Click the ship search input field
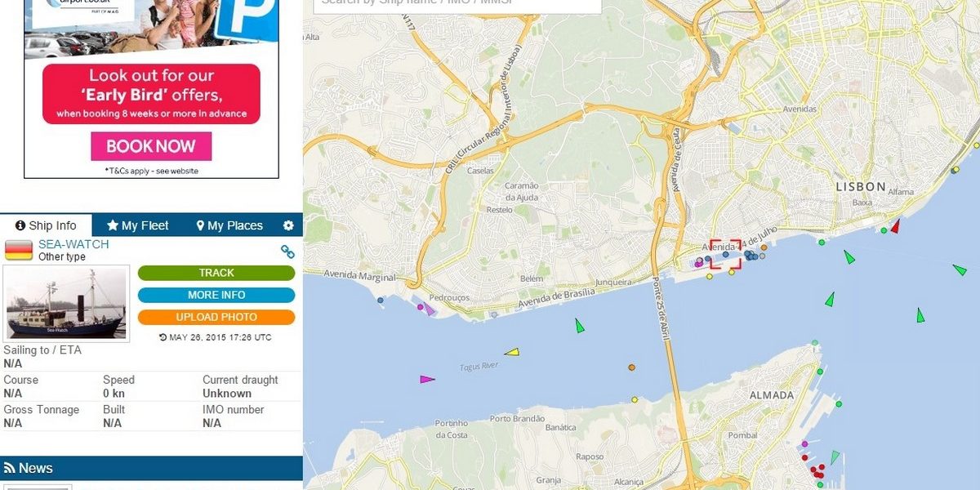The height and width of the screenshot is (490, 980). click(x=457, y=4)
